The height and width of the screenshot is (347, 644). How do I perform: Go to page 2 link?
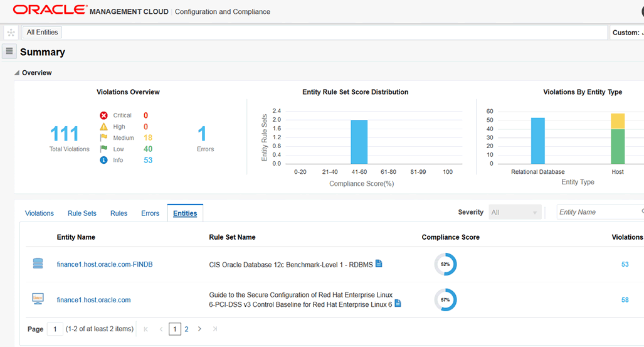tap(186, 329)
